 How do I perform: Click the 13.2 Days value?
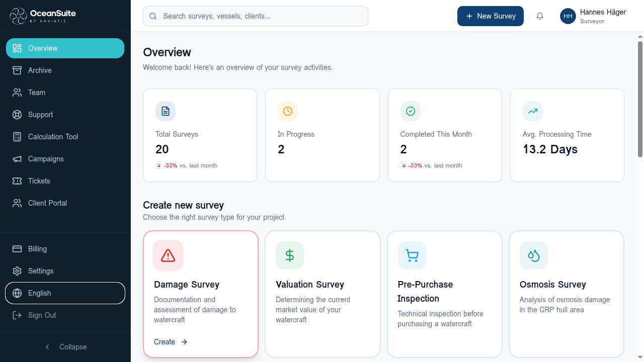550,149
